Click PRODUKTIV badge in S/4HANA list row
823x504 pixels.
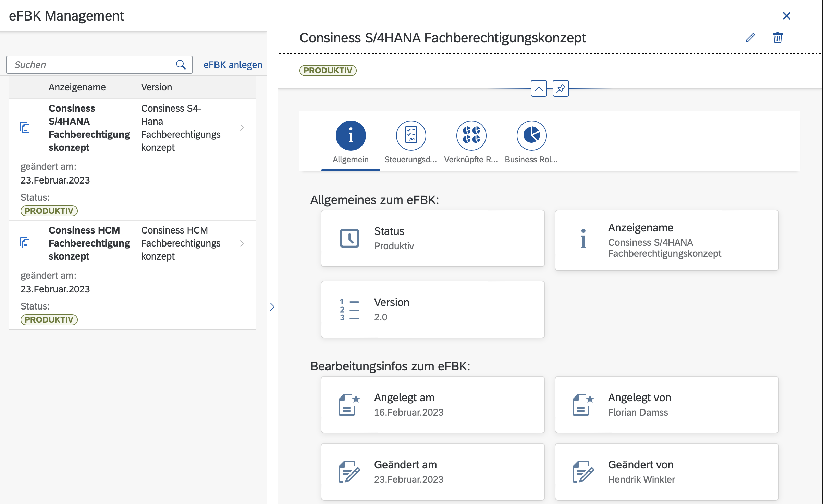tap(49, 211)
